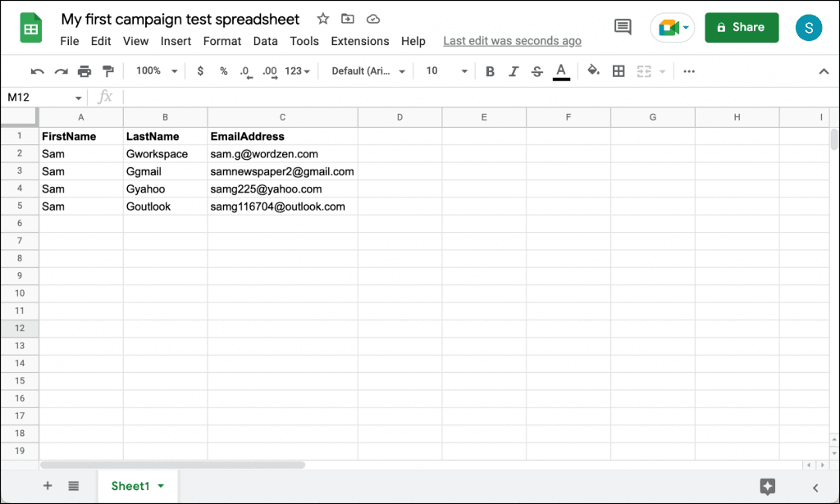Click the select-all corner box
Screen dimensions: 840x504
pos(20,117)
